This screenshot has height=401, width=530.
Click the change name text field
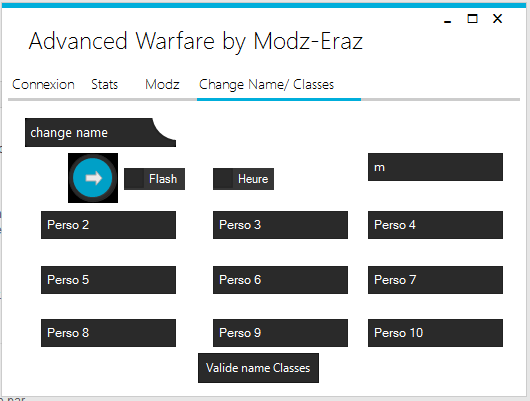point(100,133)
